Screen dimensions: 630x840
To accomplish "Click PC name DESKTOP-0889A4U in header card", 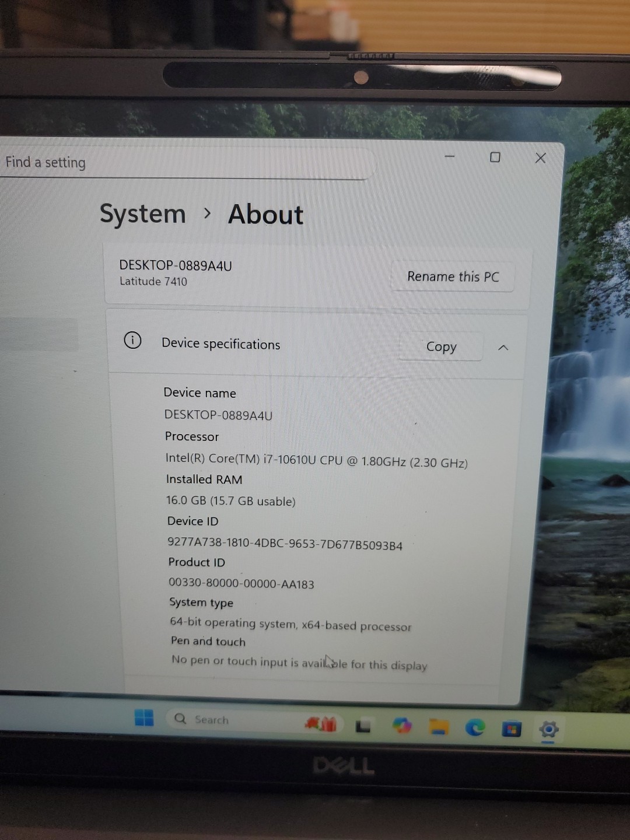I will tap(176, 265).
